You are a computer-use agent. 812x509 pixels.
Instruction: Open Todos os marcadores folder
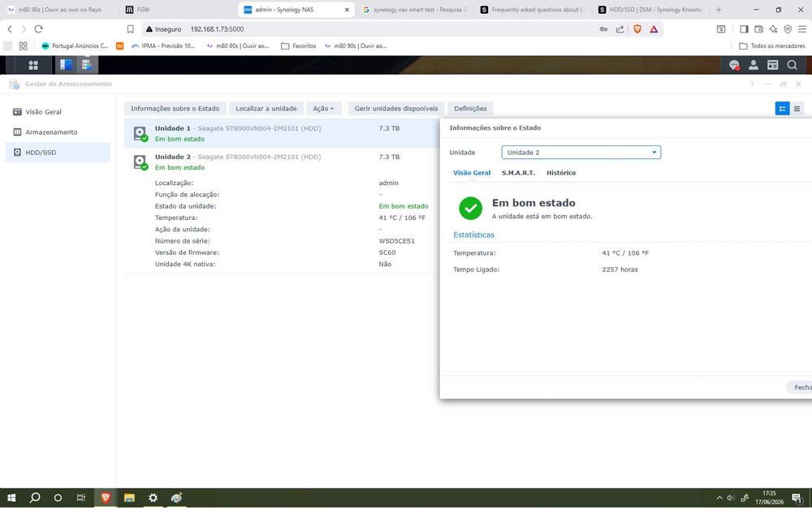771,45
